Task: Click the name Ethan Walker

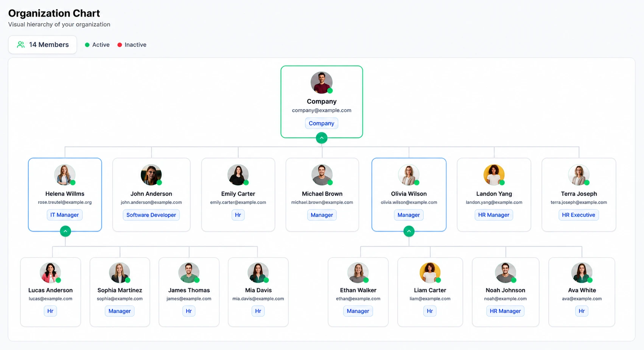Action: [x=358, y=290]
